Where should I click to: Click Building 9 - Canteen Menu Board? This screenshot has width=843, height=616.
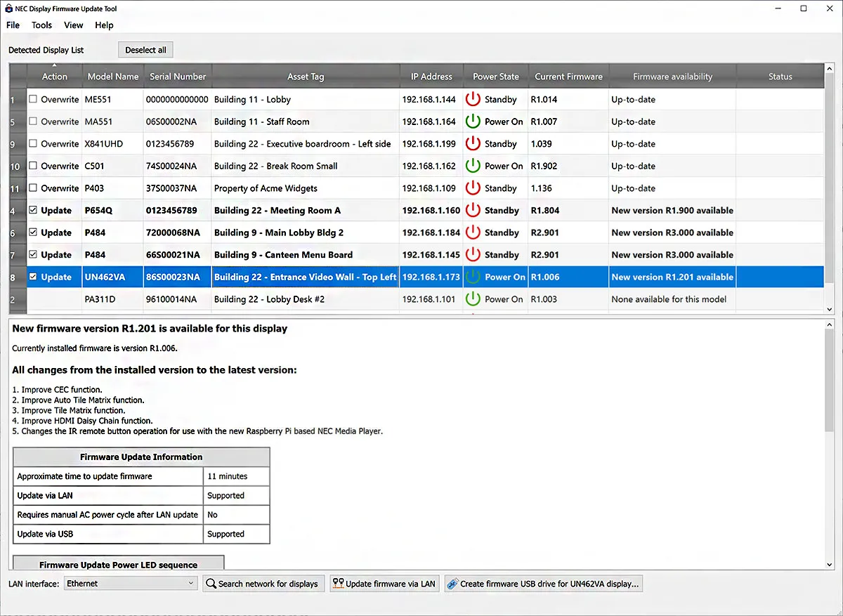pos(283,255)
